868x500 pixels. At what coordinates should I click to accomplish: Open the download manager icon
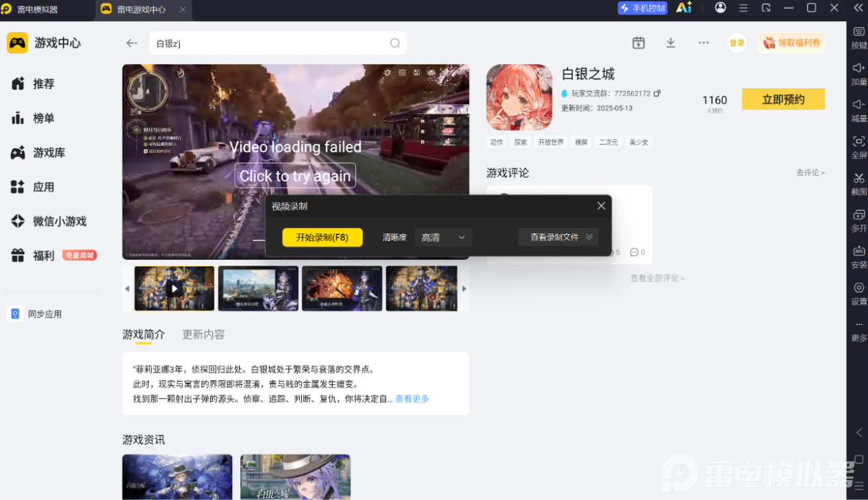[x=671, y=42]
